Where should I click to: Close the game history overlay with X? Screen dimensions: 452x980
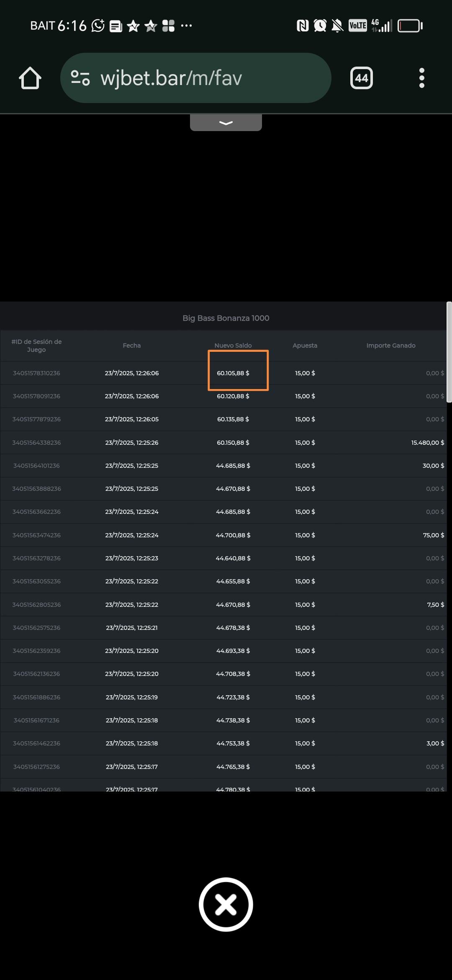pyautogui.click(x=226, y=904)
